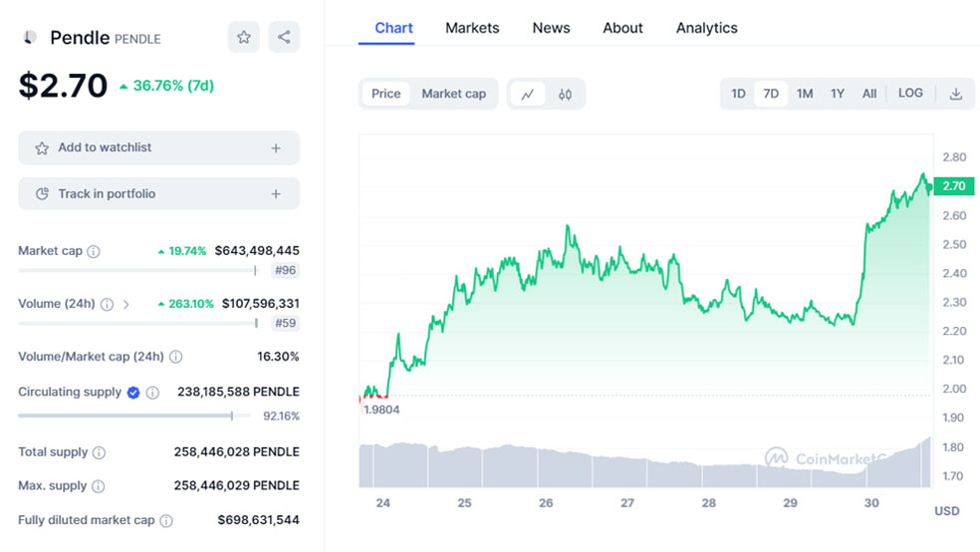Click the plus icon on Track in portfolio
This screenshot has height=552, width=980.
click(x=276, y=194)
